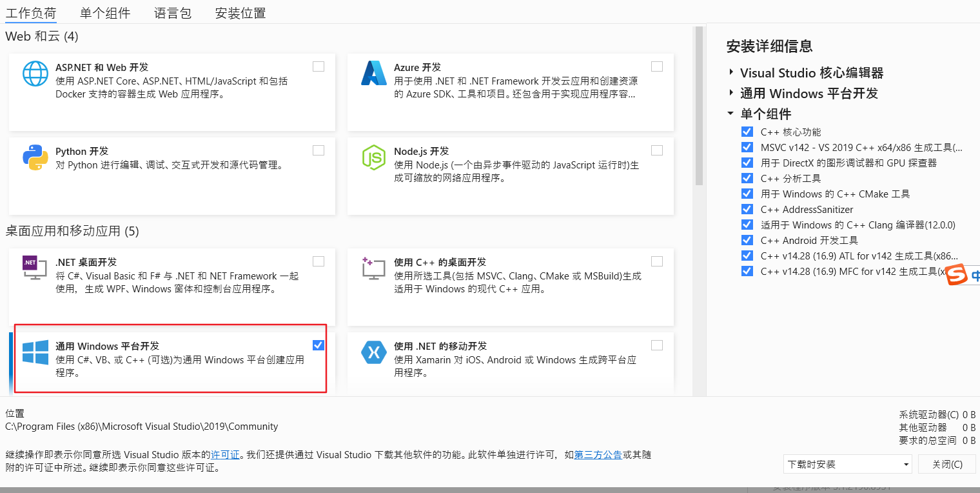Click the Community install path text
Viewport: 980px width, 493px height.
pos(142,427)
